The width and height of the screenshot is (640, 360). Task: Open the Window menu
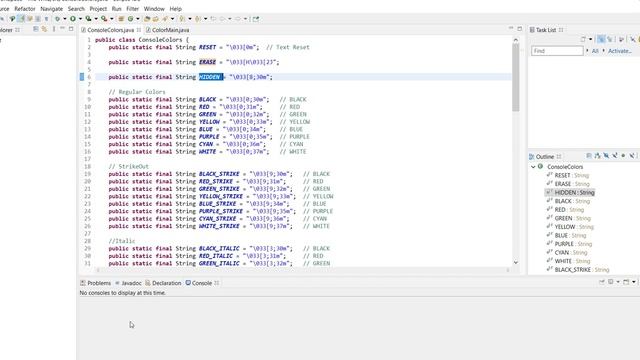154,9
